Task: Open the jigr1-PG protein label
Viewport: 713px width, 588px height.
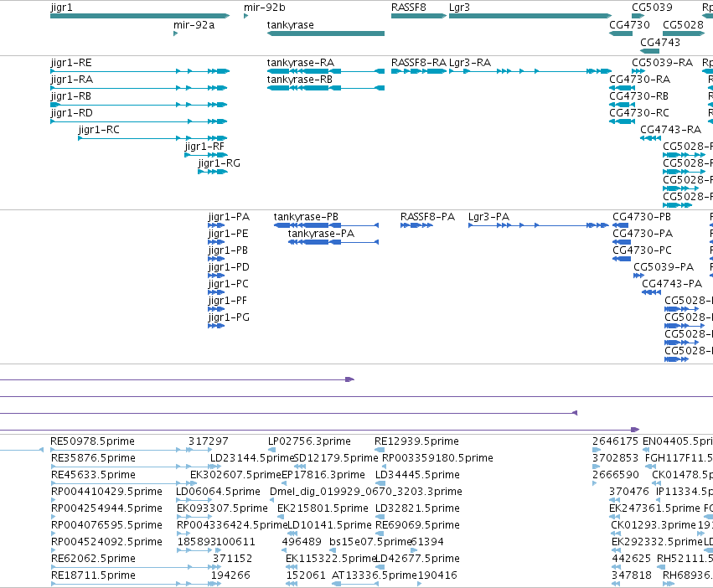Action: click(229, 317)
